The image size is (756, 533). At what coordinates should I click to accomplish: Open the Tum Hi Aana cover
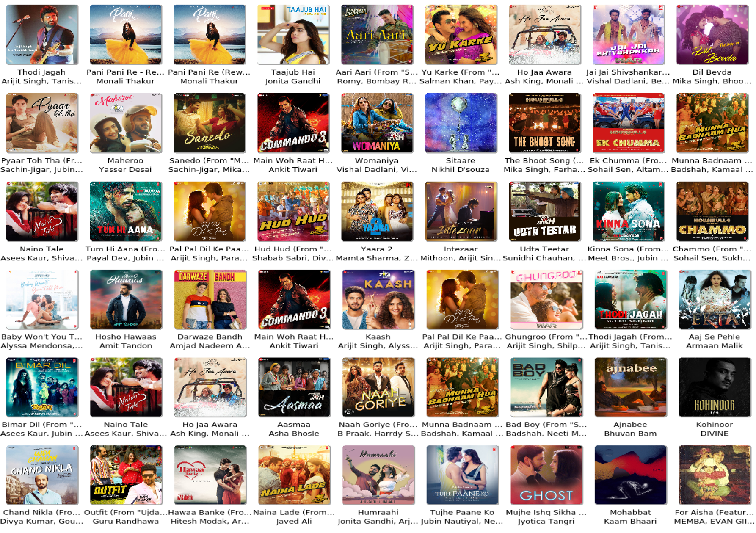click(125, 212)
